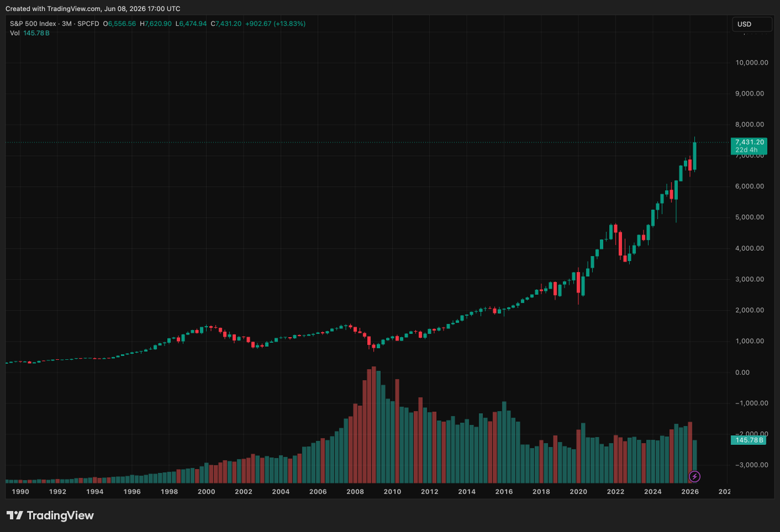Click the 1990 time axis label

pos(21,492)
